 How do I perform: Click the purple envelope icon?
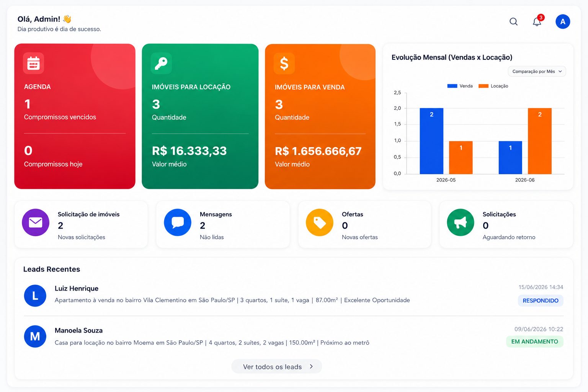(36, 222)
